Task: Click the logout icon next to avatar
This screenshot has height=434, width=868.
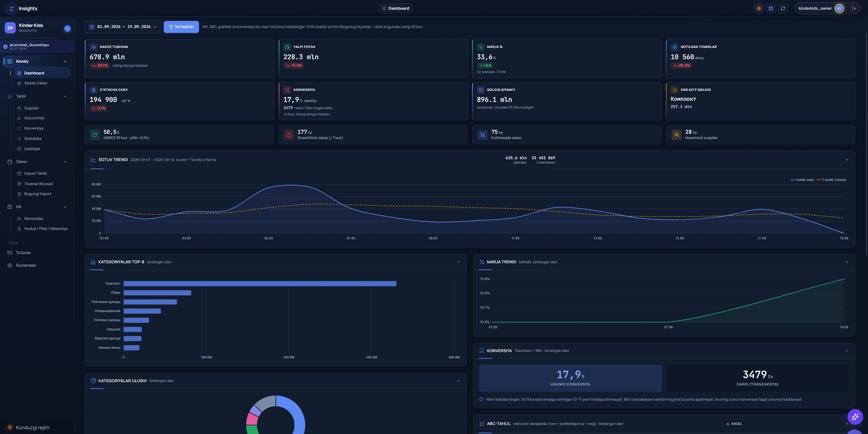Action: pos(854,8)
